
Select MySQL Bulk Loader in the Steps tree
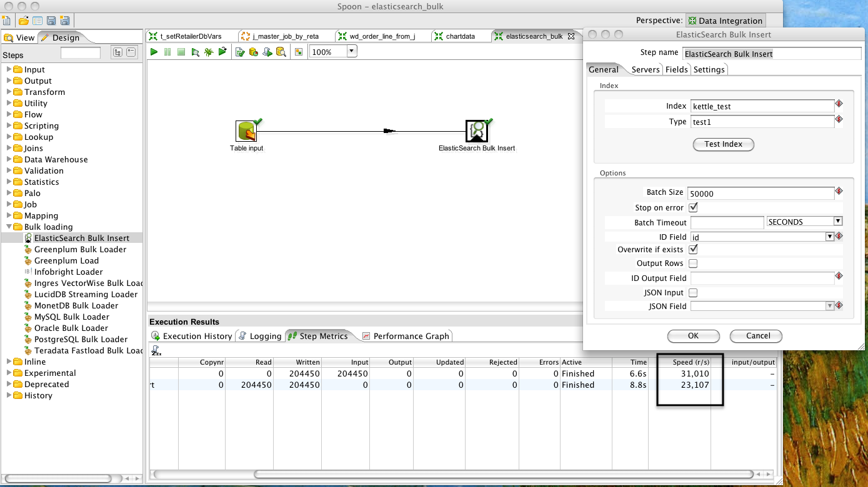pyautogui.click(x=71, y=317)
